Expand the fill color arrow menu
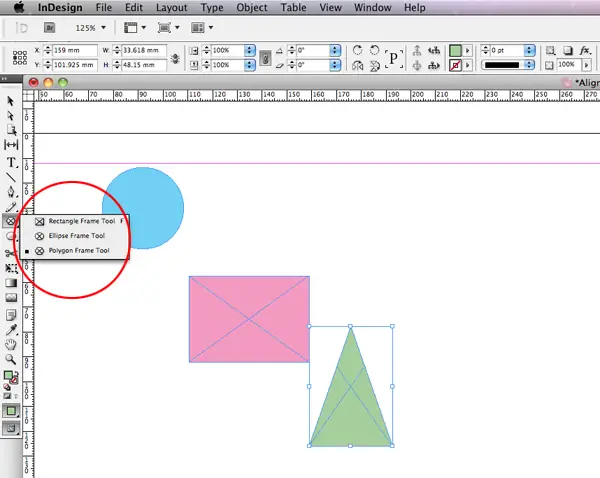 [x=468, y=51]
